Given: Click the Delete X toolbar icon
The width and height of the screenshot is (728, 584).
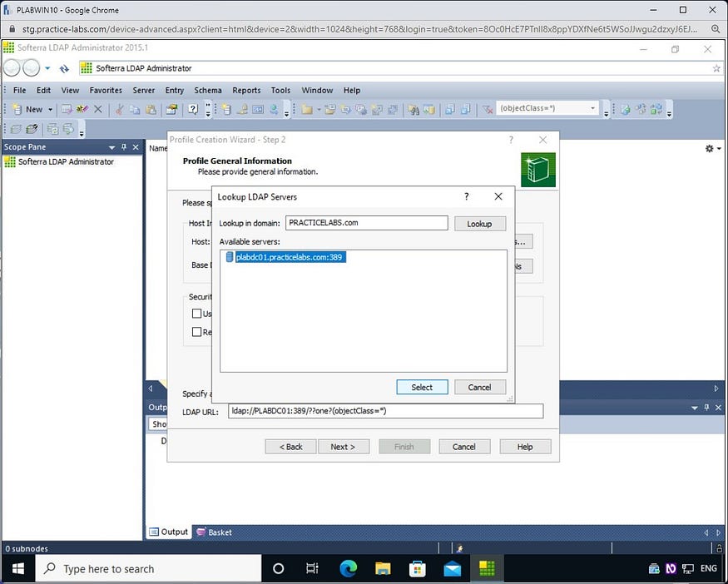Looking at the screenshot, I should click(x=98, y=110).
